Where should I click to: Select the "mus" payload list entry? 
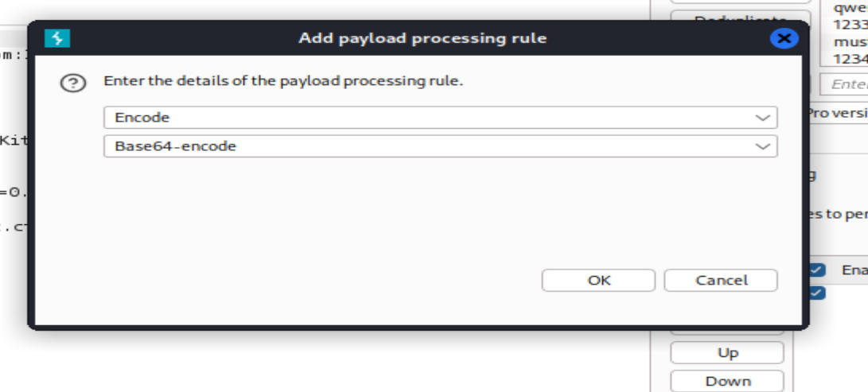coord(848,41)
